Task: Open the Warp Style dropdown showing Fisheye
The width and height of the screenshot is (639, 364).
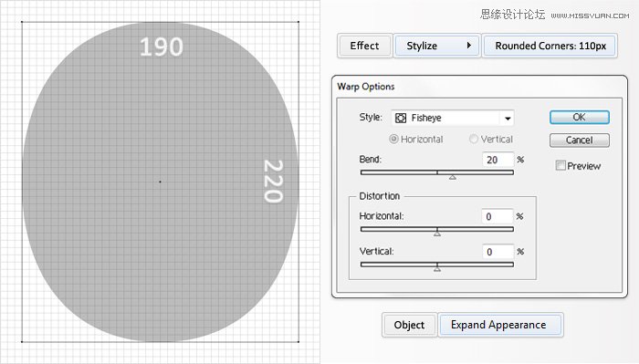Action: (x=453, y=118)
